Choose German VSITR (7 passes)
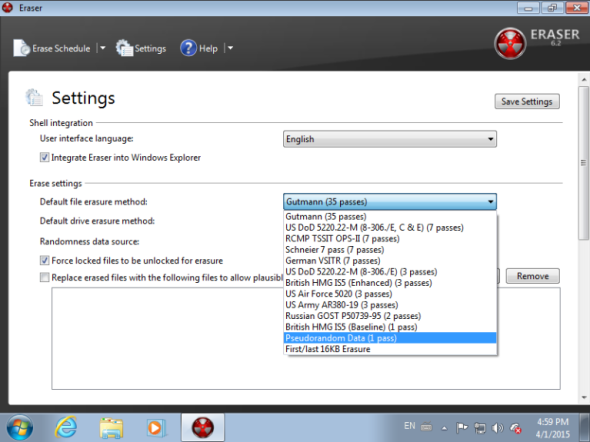Image resolution: width=590 pixels, height=442 pixels. (390, 261)
